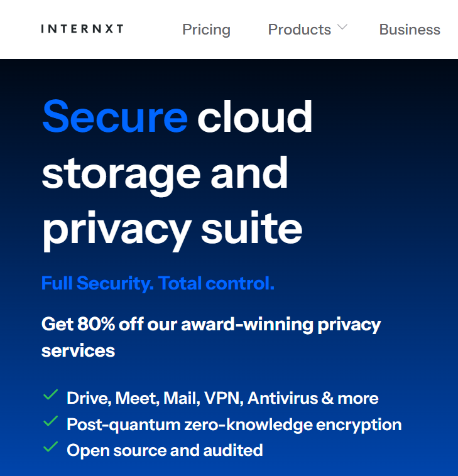Click the blue word Secure in headline
The image size is (458, 476).
pos(115,117)
